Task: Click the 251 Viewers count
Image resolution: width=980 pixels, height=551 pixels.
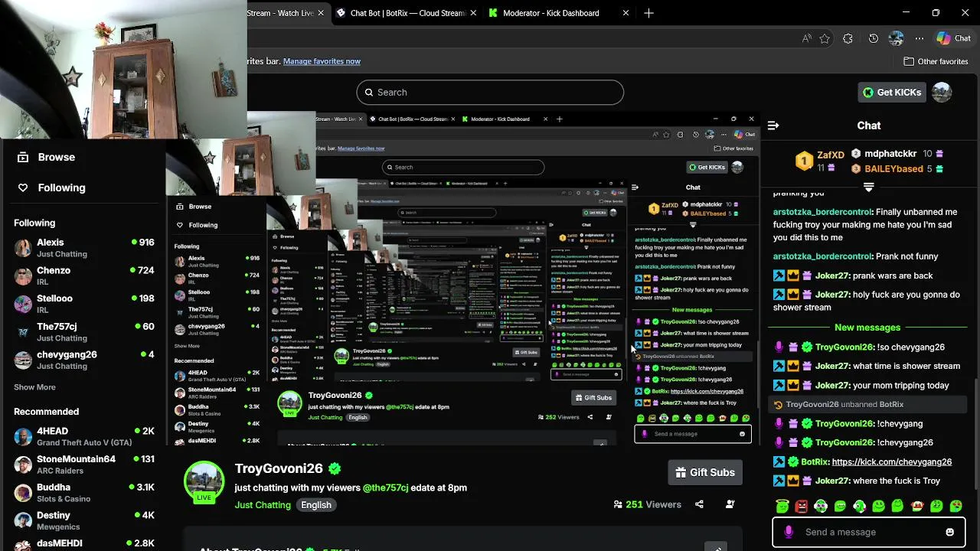Action: [647, 504]
